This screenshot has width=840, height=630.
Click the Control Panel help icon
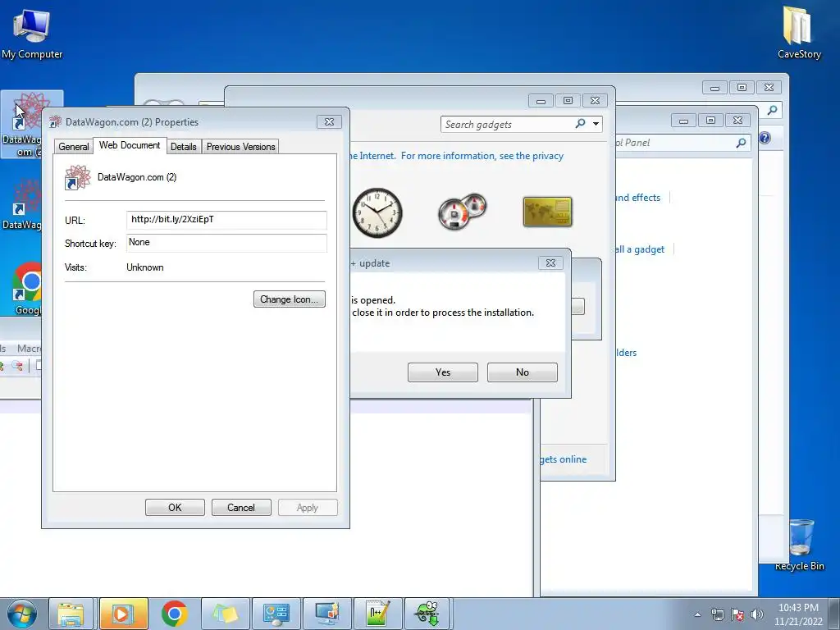pos(765,138)
